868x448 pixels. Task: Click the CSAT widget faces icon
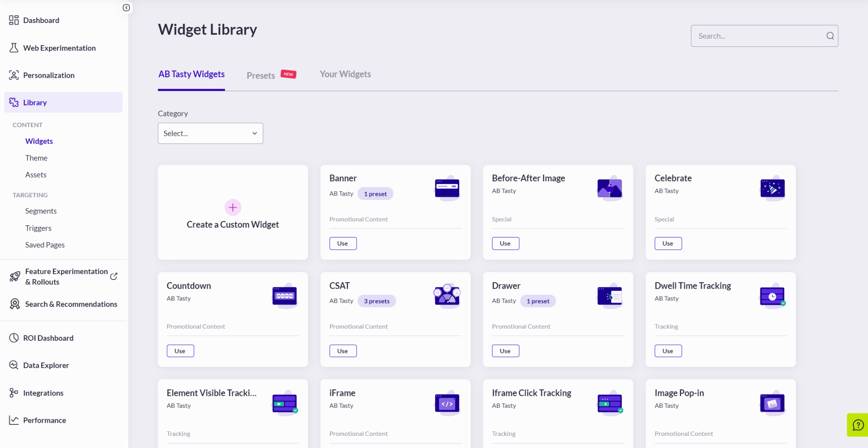(x=447, y=296)
